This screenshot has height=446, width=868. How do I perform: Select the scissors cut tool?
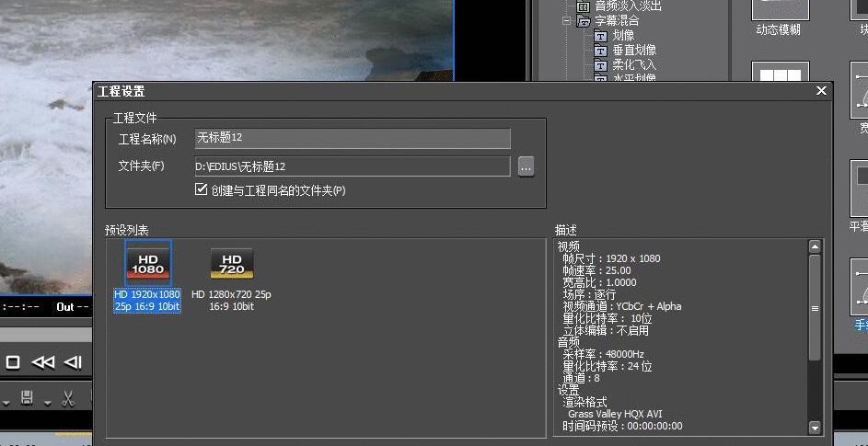[x=68, y=399]
